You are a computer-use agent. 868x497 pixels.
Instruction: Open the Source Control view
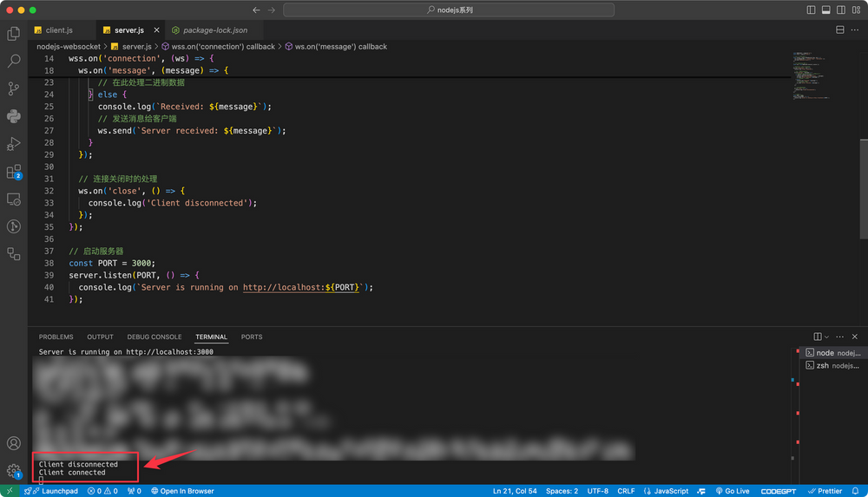(x=14, y=88)
